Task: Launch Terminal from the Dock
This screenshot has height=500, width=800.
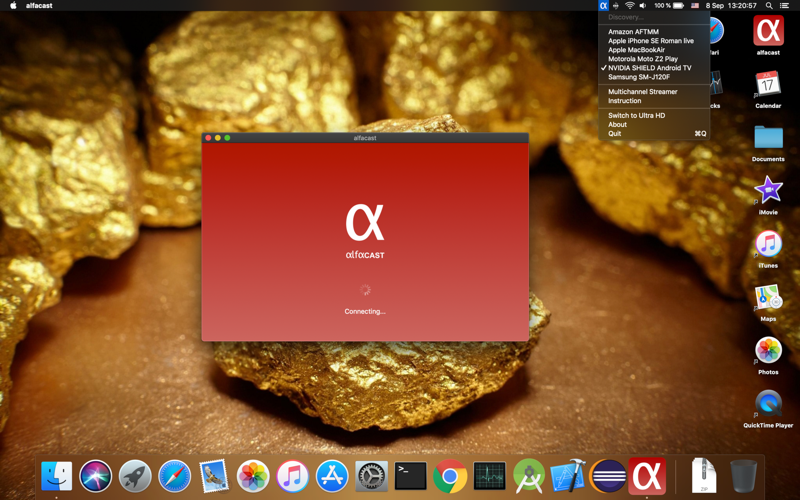Action: coord(410,476)
